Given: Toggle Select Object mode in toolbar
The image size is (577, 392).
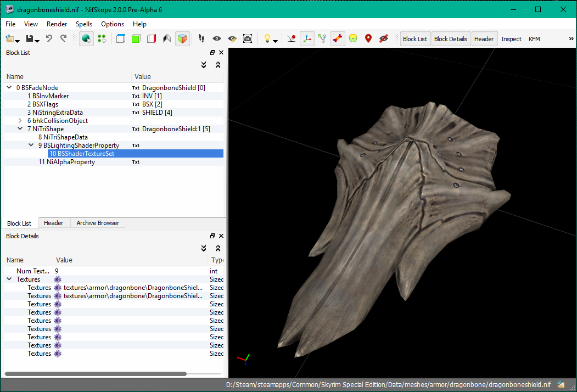Looking at the screenshot, I should (x=86, y=39).
